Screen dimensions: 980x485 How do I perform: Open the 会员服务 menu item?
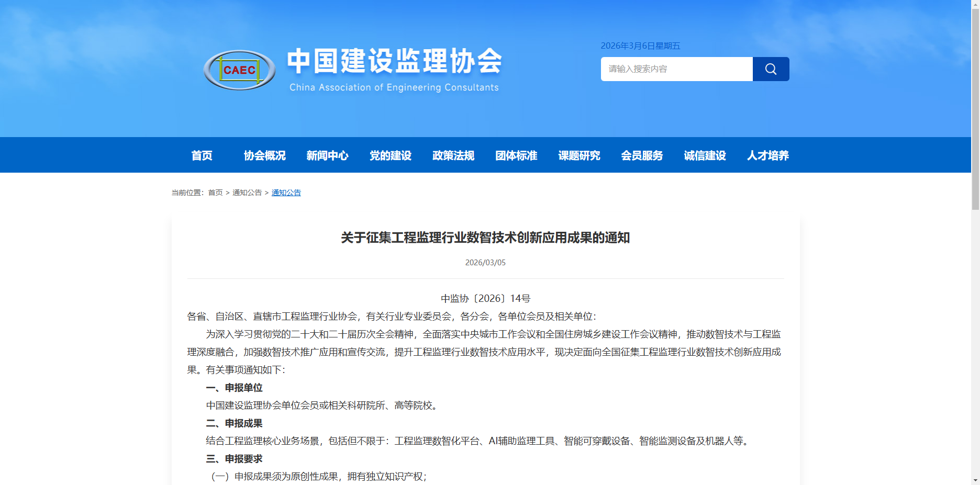click(x=642, y=155)
